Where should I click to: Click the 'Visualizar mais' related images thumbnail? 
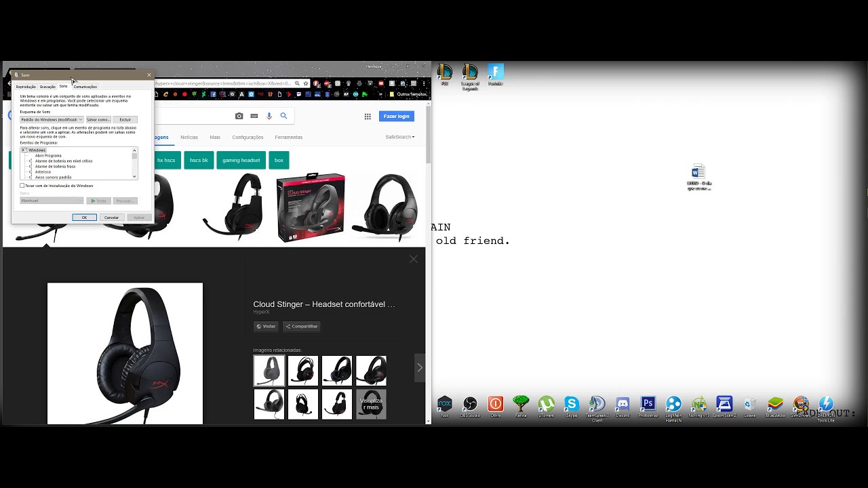pyautogui.click(x=371, y=404)
